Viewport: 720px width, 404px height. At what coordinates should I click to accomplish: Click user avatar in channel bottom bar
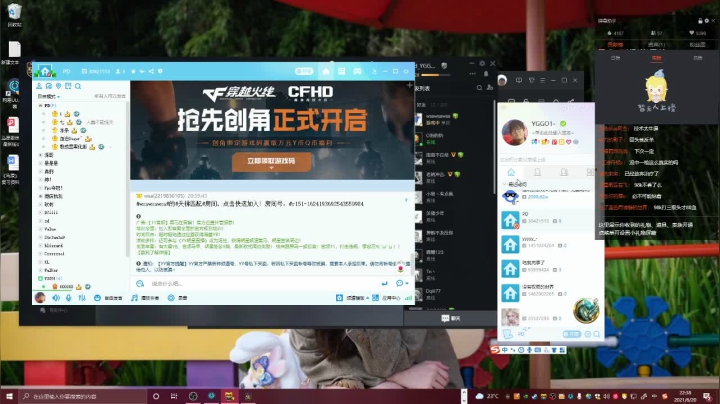[40, 297]
